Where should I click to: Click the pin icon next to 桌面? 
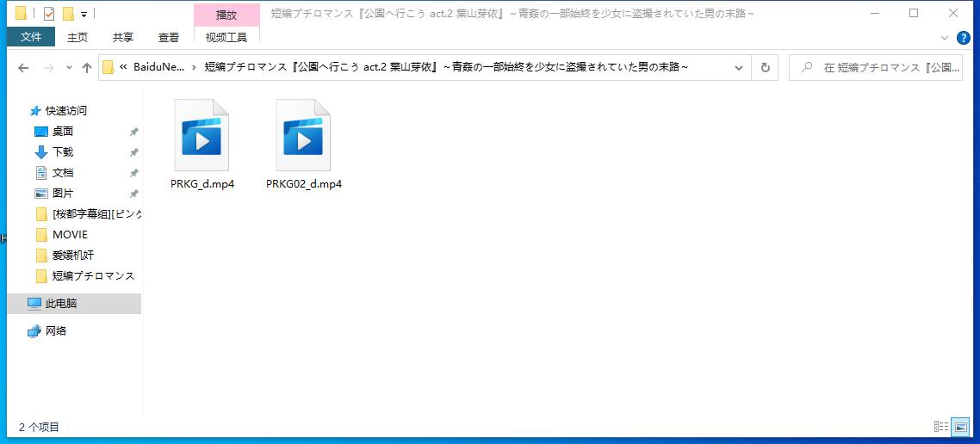tap(133, 132)
